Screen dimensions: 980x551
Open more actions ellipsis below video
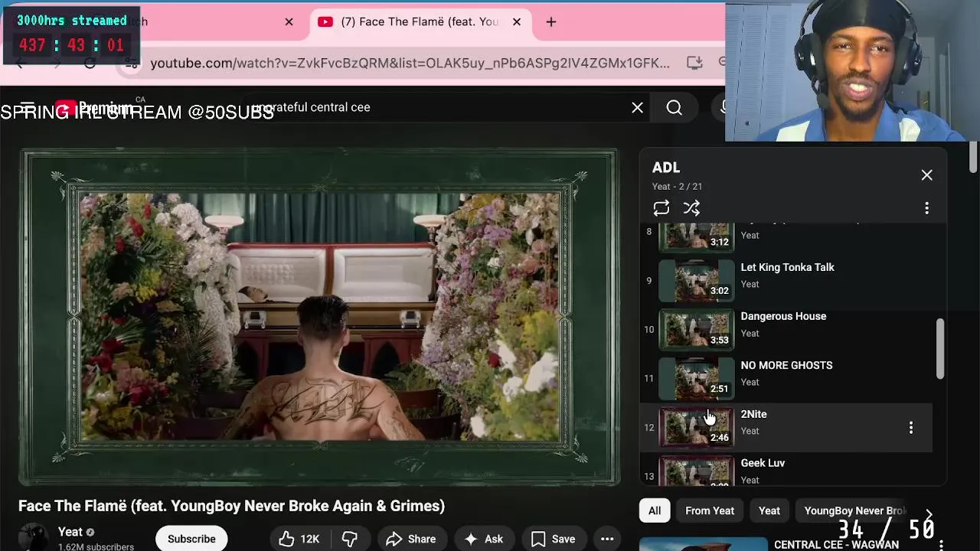point(607,539)
